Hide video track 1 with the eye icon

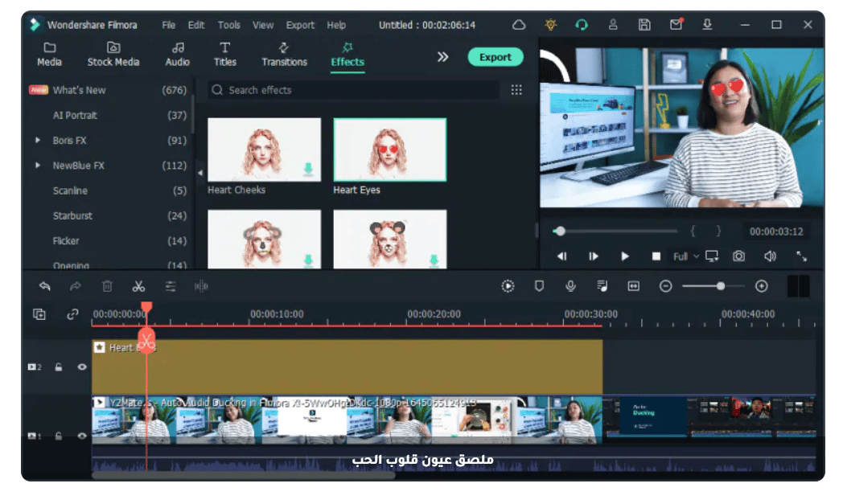pyautogui.click(x=82, y=436)
